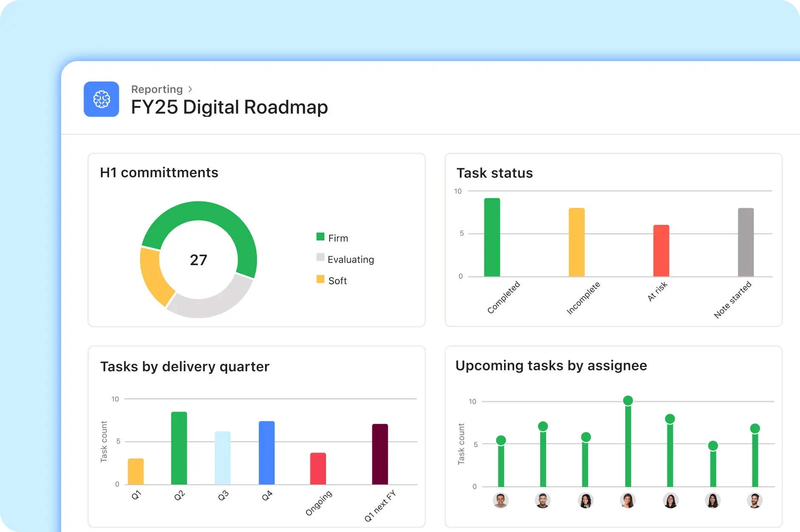Click the green Firm legend swatch
The image size is (800, 532).
pyautogui.click(x=320, y=237)
